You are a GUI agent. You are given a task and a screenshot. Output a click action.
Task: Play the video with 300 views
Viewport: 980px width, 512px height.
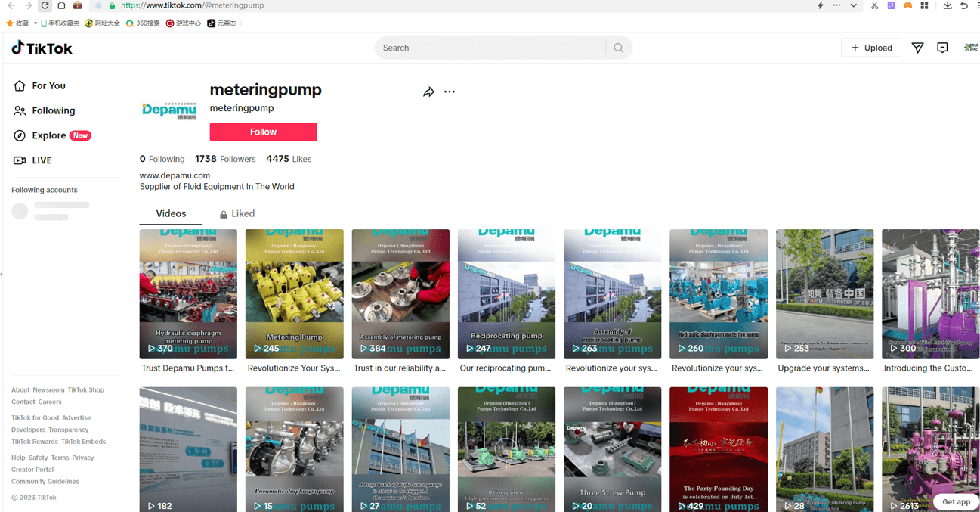930,294
